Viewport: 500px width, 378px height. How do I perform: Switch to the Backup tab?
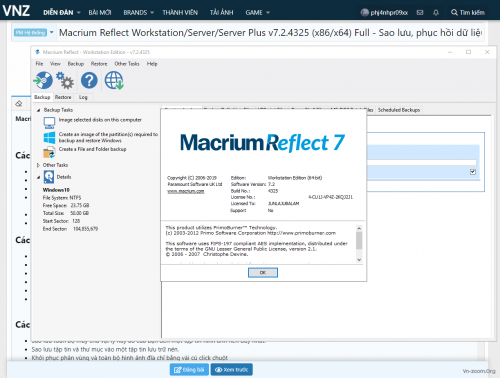42,97
